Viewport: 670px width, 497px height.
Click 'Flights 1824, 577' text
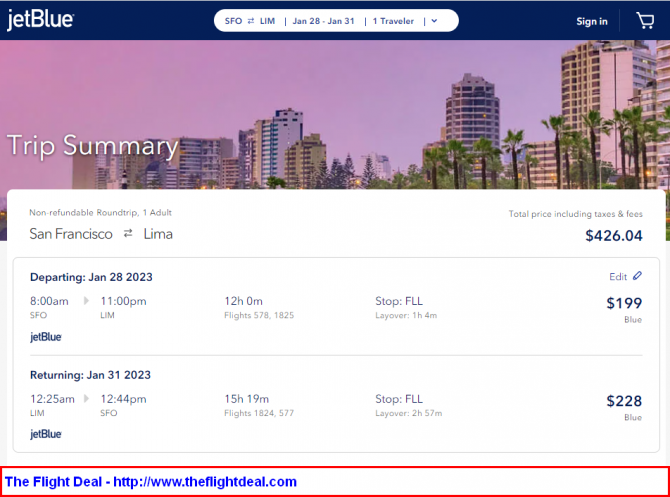pyautogui.click(x=259, y=413)
